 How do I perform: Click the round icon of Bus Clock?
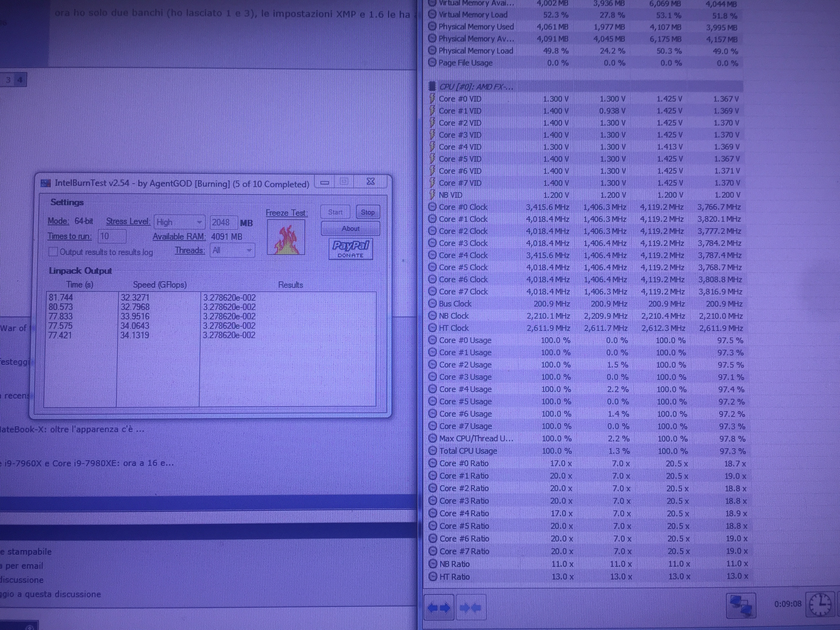pyautogui.click(x=432, y=303)
